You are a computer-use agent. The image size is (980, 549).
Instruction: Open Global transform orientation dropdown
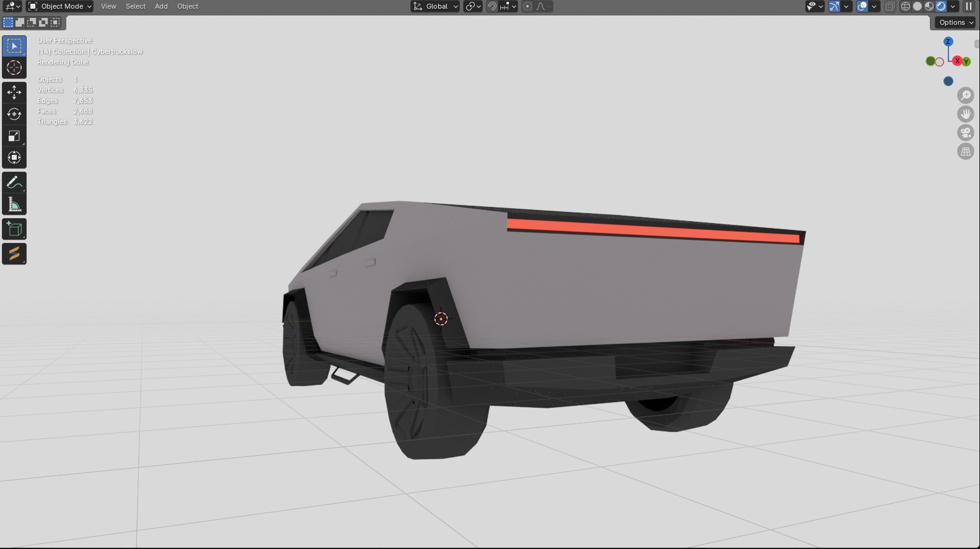click(x=435, y=6)
